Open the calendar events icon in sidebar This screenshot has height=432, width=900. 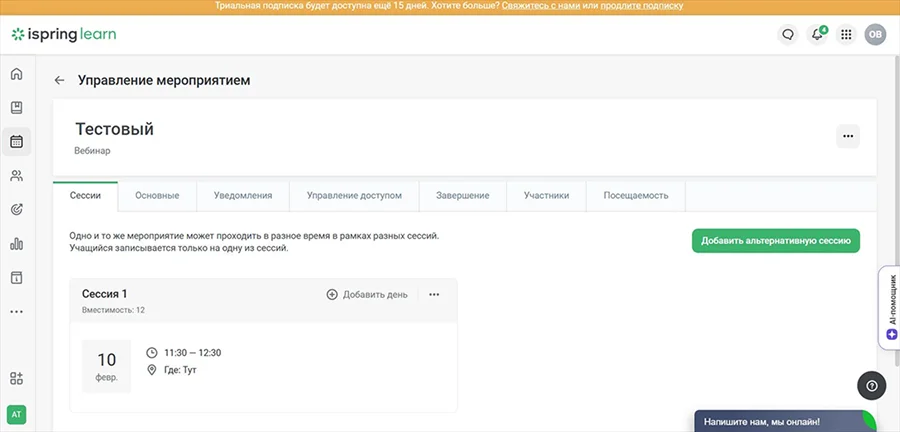(17, 142)
